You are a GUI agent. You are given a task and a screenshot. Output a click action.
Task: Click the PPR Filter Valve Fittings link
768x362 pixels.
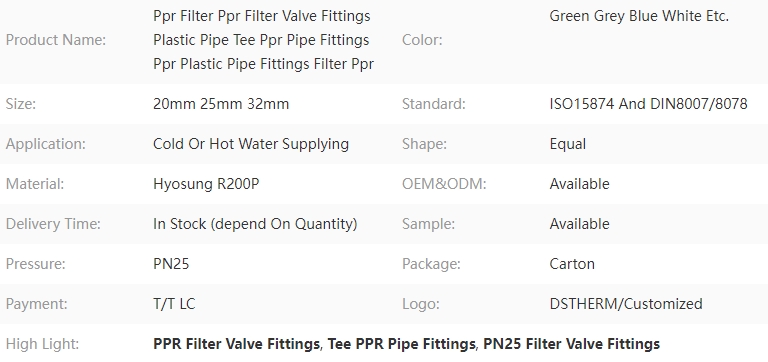point(236,344)
